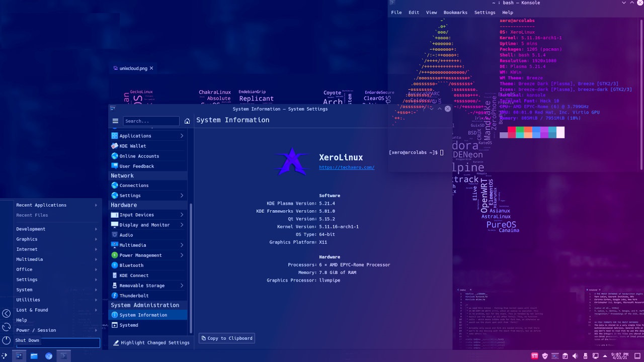Click the Copy to Clipboard button
The height and width of the screenshot is (362, 644).
click(x=227, y=338)
